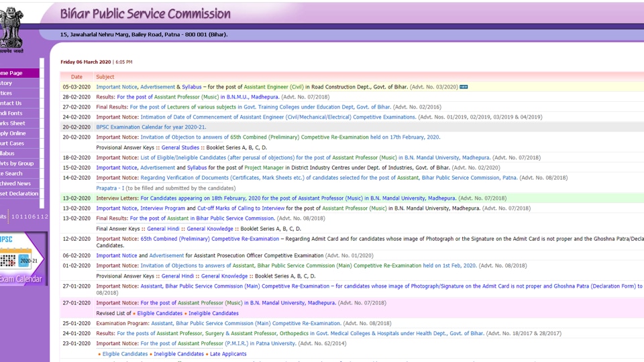Open Final Results for Lecturers in Govt. Training Colleges
644x362 pixels.
click(260, 107)
